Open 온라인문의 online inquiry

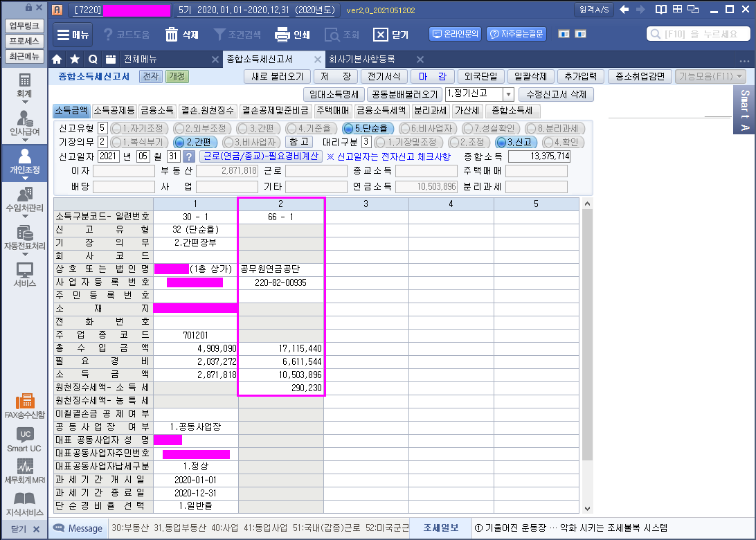(455, 34)
